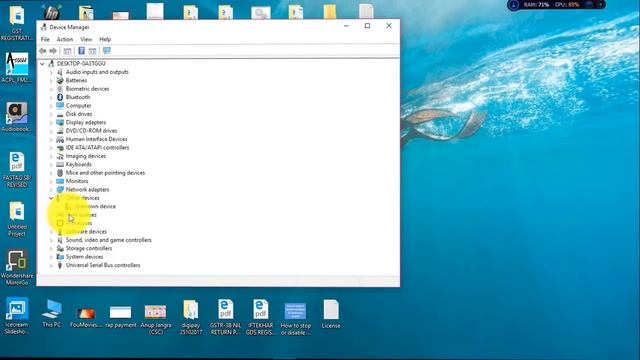This screenshot has height=360, width=640.
Task: Collapse the DESKTOP-0A3TGGU root node
Action: coord(42,64)
